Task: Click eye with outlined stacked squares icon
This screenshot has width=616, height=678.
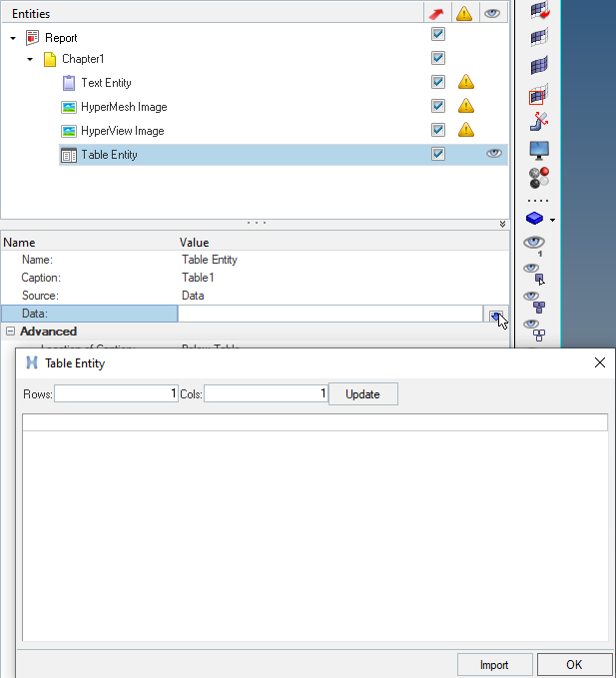Action: pyautogui.click(x=534, y=330)
